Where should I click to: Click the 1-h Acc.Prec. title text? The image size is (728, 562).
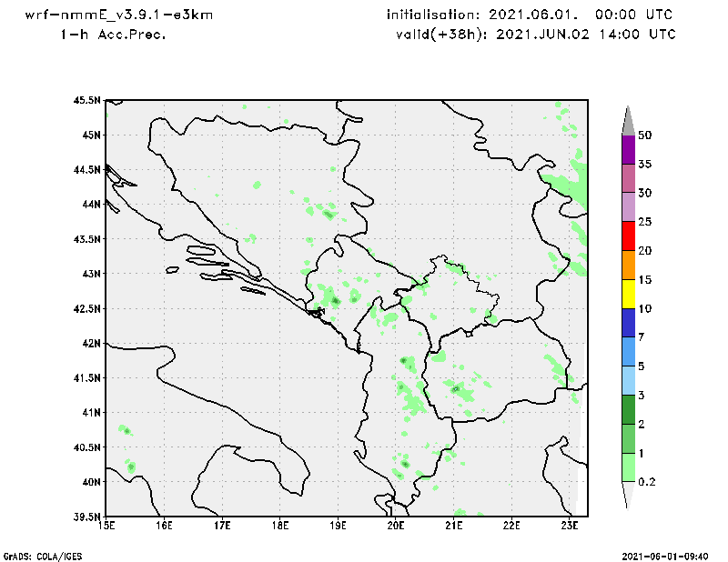[113, 35]
